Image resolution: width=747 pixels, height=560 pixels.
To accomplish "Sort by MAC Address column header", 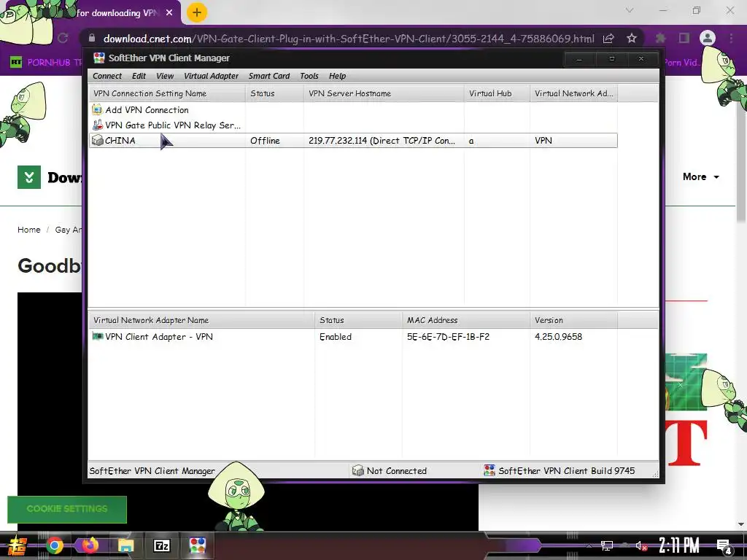I will (465, 320).
